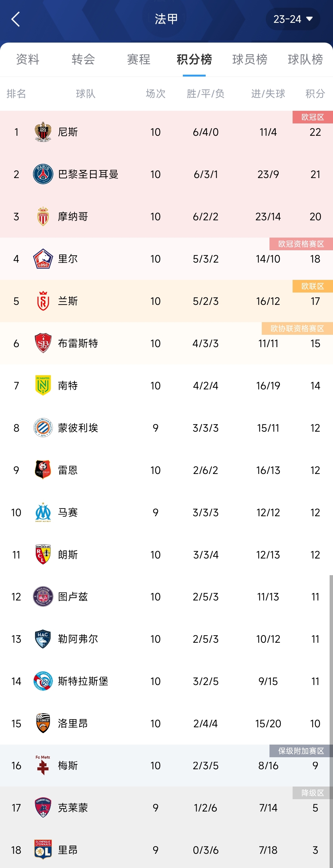The image size is (333, 868).
Task: Tap the FC Nantes yellow crest
Action: [43, 385]
